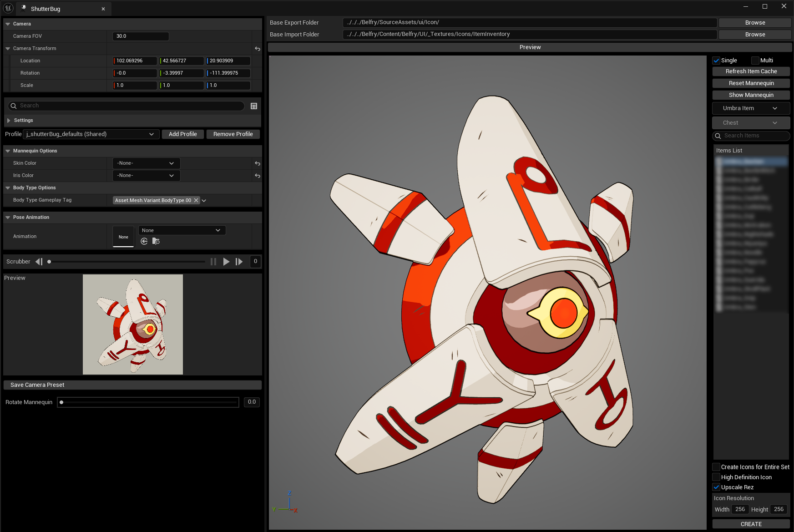Open the Profile dropdown

(x=91, y=134)
